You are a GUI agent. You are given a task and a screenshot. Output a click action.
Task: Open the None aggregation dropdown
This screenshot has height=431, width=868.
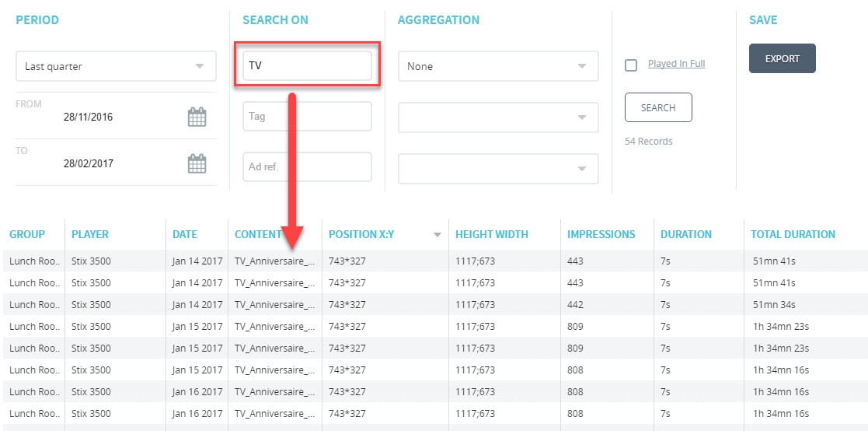(498, 66)
